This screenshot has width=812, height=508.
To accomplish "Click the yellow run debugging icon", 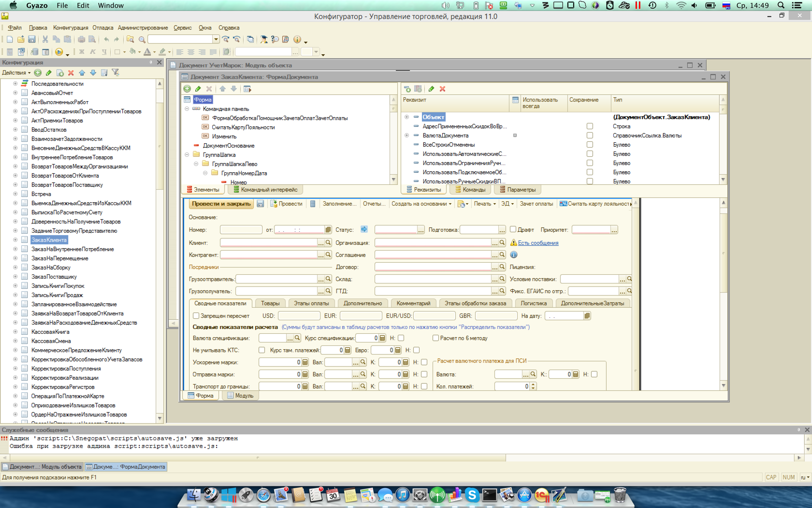I will click(59, 52).
